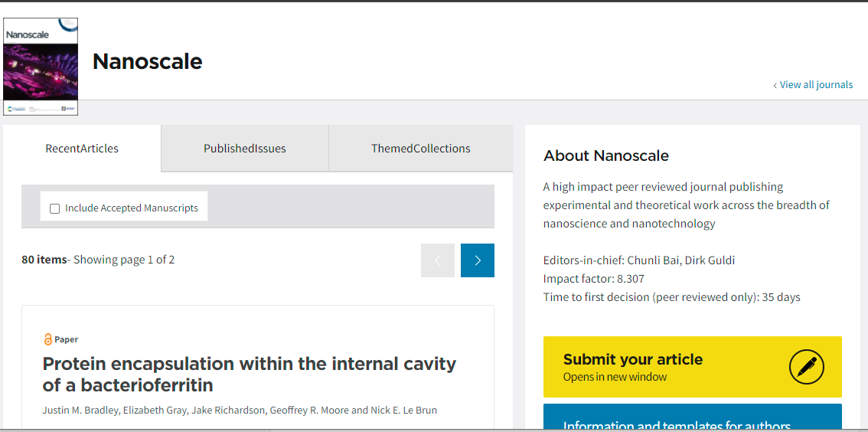Go to next page with right chevron

click(477, 260)
